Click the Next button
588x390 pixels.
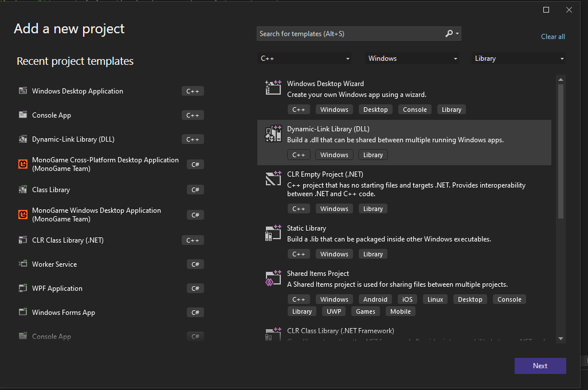pos(540,366)
